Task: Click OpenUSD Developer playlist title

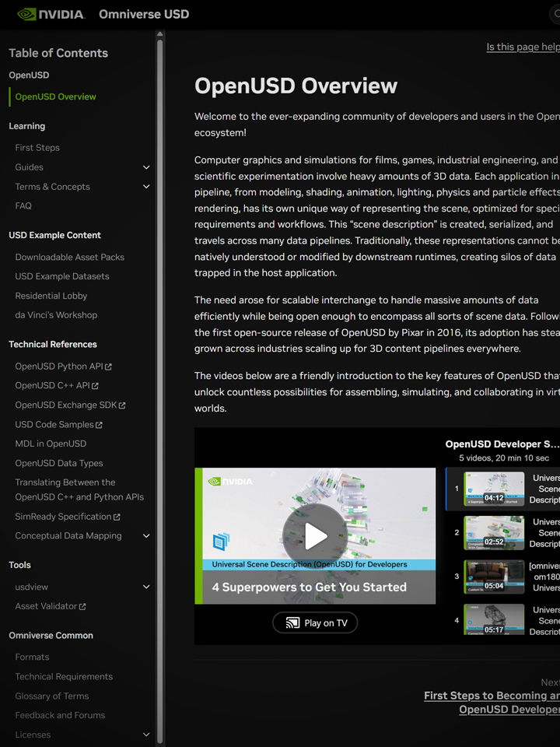Action: point(502,444)
